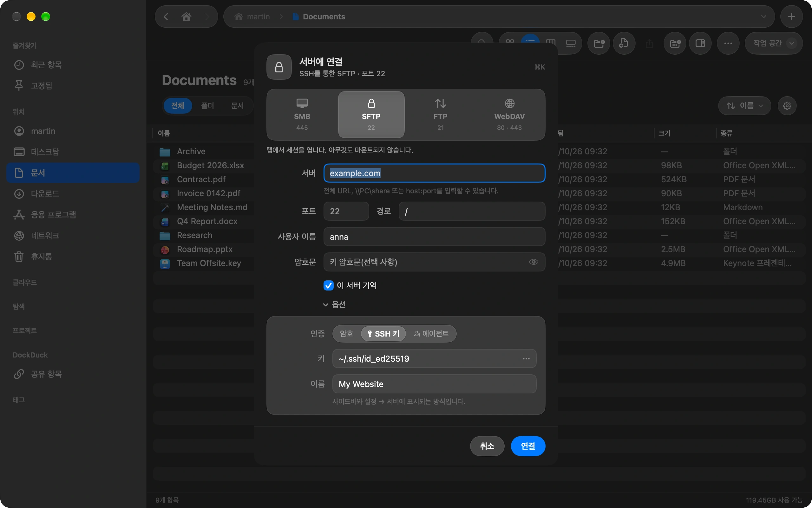Open the 이름 sort dropdown
Screen dimensions: 812x508
[x=744, y=105]
